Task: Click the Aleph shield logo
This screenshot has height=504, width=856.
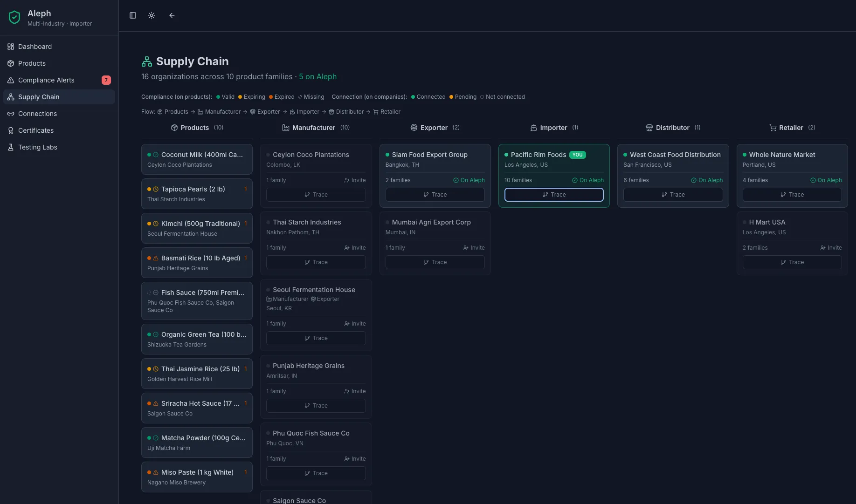Action: [x=14, y=18]
